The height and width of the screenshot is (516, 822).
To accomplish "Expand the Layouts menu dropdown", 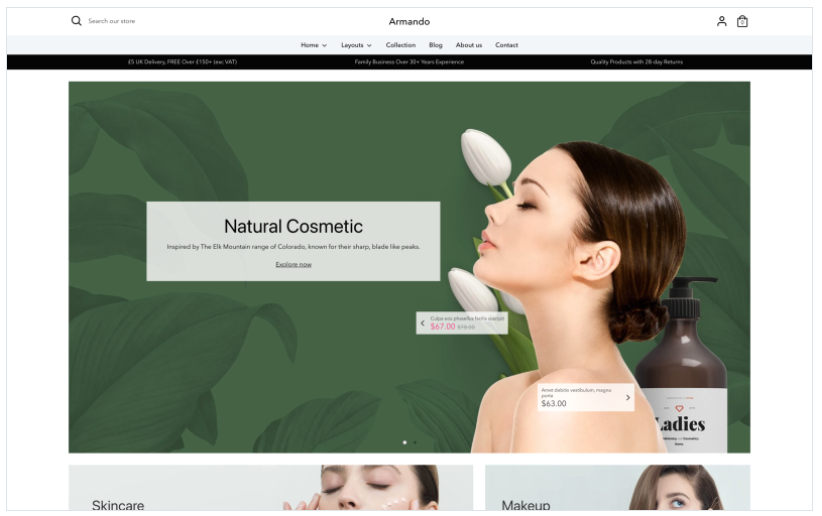I will 356,45.
